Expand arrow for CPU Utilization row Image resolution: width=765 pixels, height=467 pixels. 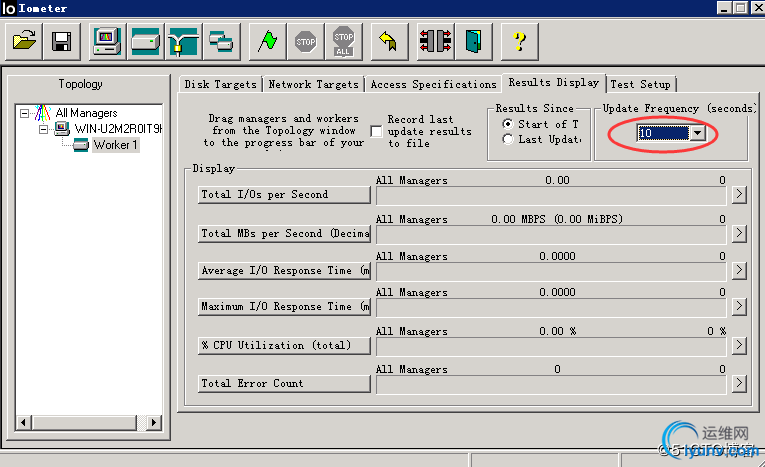click(739, 345)
